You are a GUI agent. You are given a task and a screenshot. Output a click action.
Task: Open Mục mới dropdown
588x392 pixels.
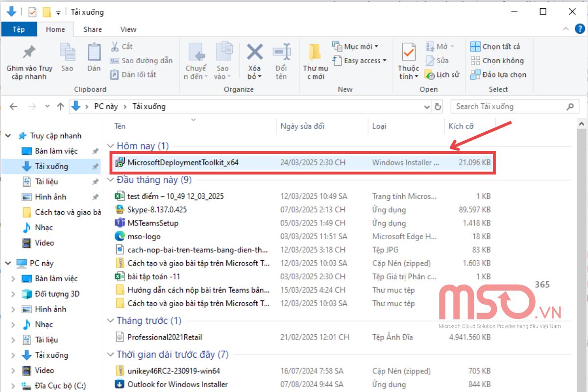coord(356,47)
